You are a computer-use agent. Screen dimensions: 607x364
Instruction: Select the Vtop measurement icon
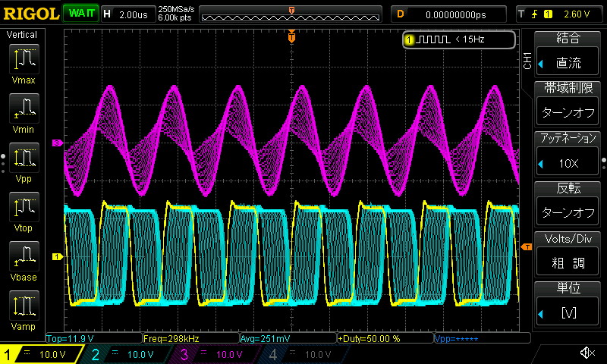coord(24,206)
